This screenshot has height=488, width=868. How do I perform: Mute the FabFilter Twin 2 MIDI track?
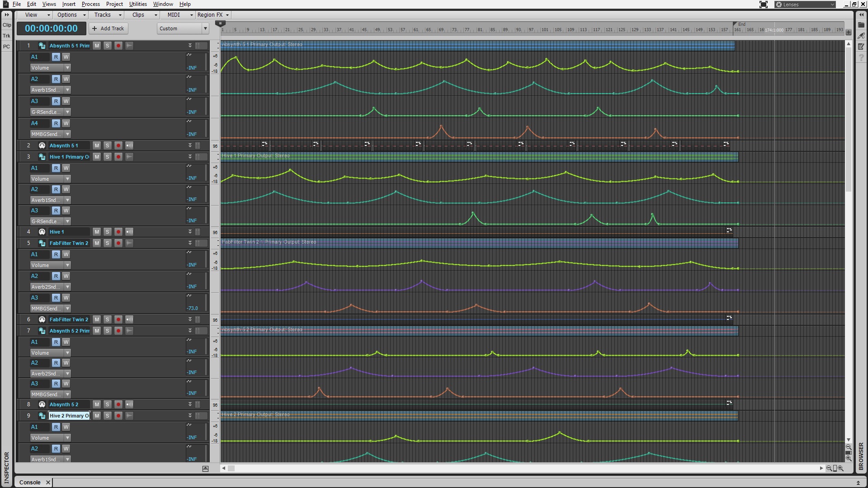coord(97,319)
